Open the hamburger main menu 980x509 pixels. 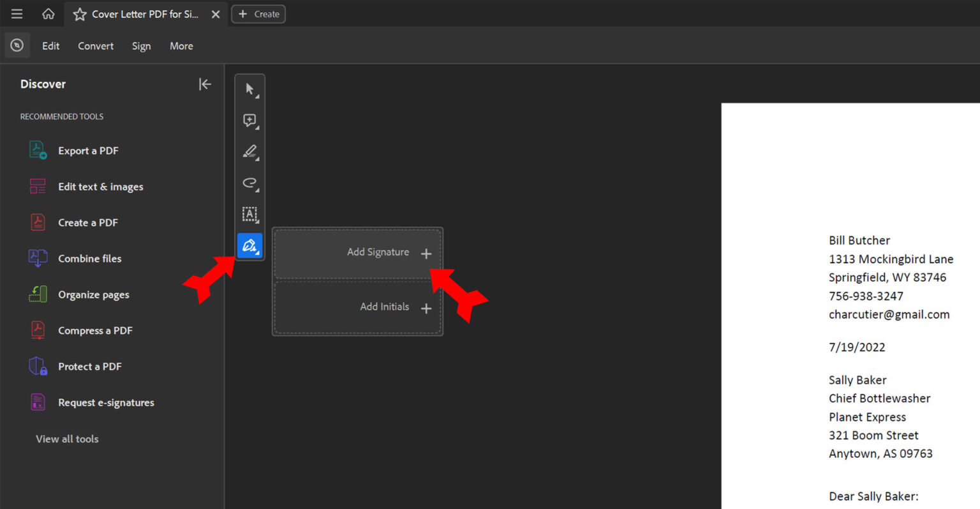17,14
